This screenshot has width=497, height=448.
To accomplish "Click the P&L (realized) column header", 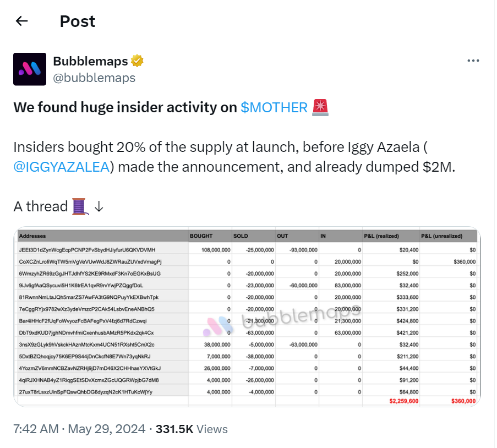I will coord(381,236).
